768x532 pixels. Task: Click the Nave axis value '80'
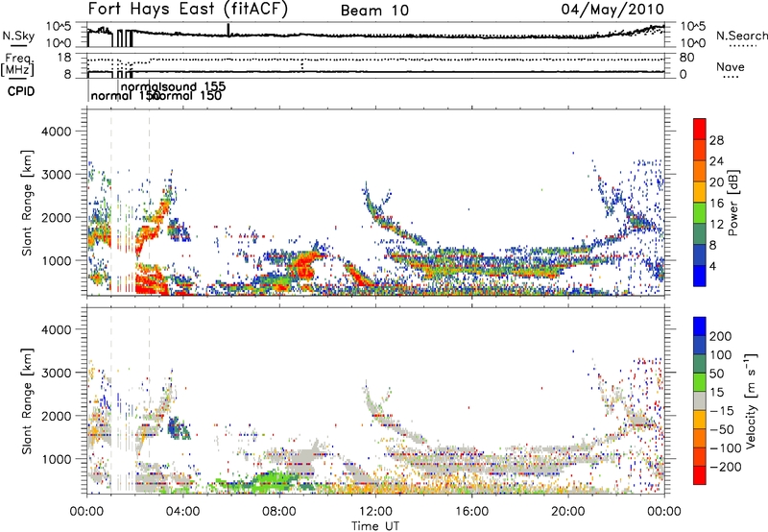pyautogui.click(x=686, y=58)
